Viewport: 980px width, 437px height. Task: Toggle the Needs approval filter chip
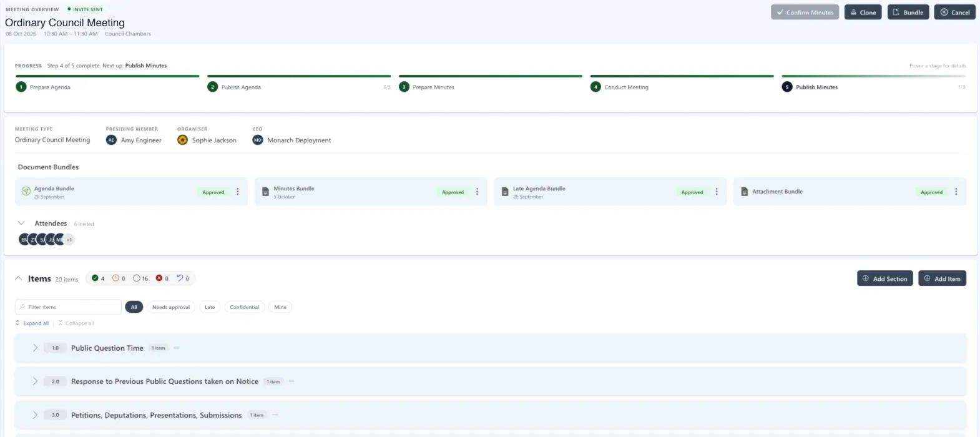click(x=171, y=307)
